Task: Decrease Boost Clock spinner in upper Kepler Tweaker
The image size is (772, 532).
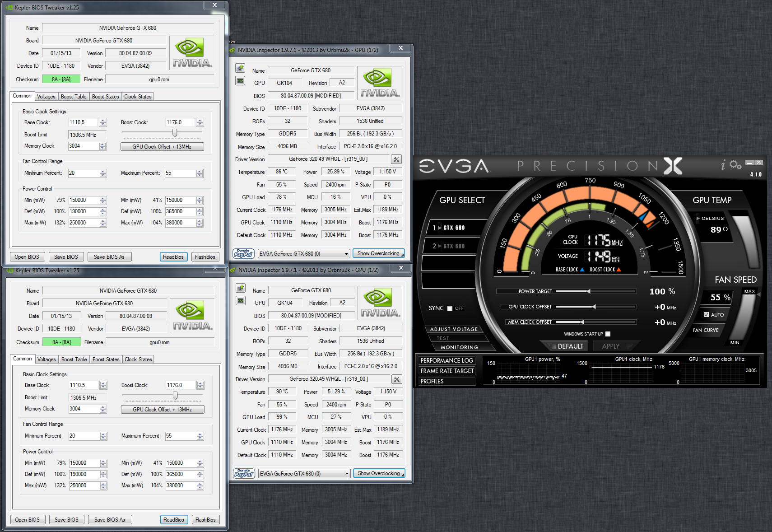Action: (x=200, y=125)
